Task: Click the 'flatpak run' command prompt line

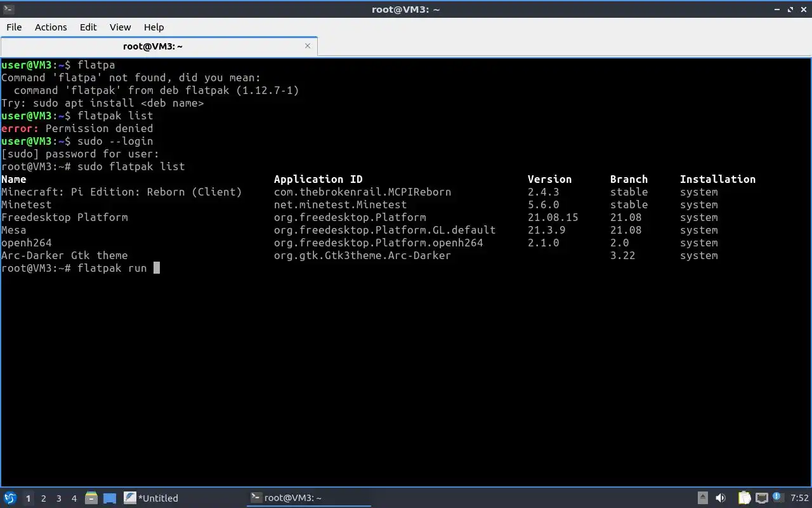Action: pos(80,268)
